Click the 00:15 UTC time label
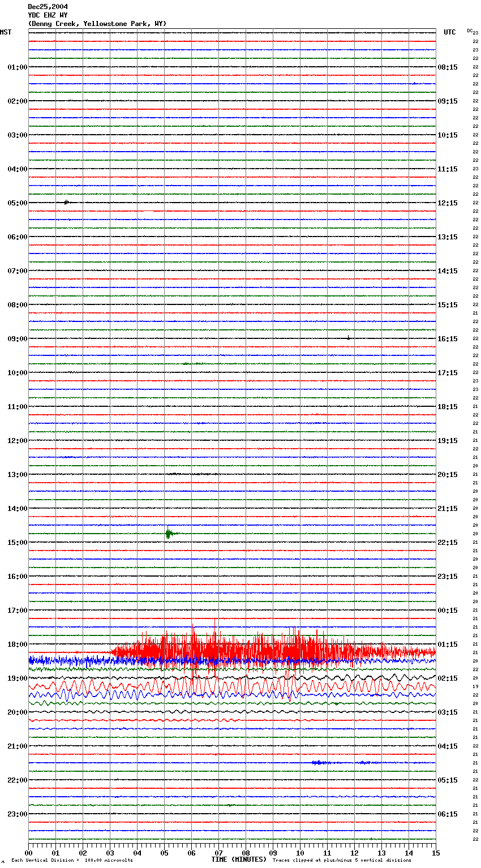Viewport: 481px width, 868px height. tap(448, 611)
